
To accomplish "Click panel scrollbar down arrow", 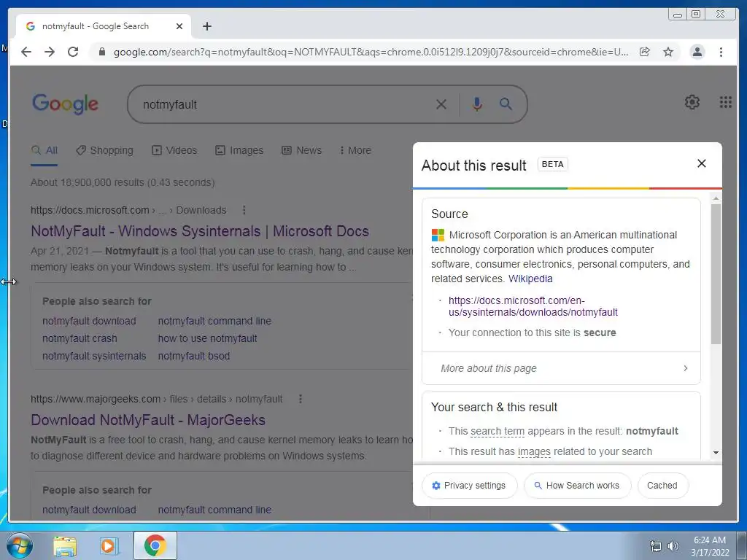I will [716, 453].
